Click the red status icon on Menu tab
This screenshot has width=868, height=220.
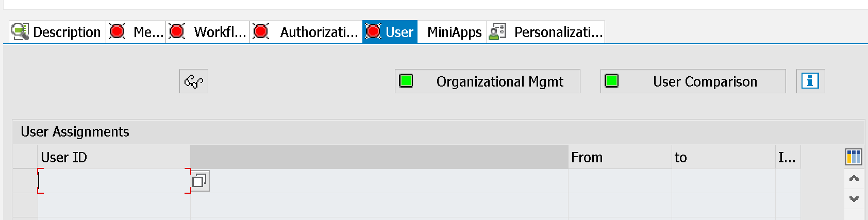coord(117,32)
